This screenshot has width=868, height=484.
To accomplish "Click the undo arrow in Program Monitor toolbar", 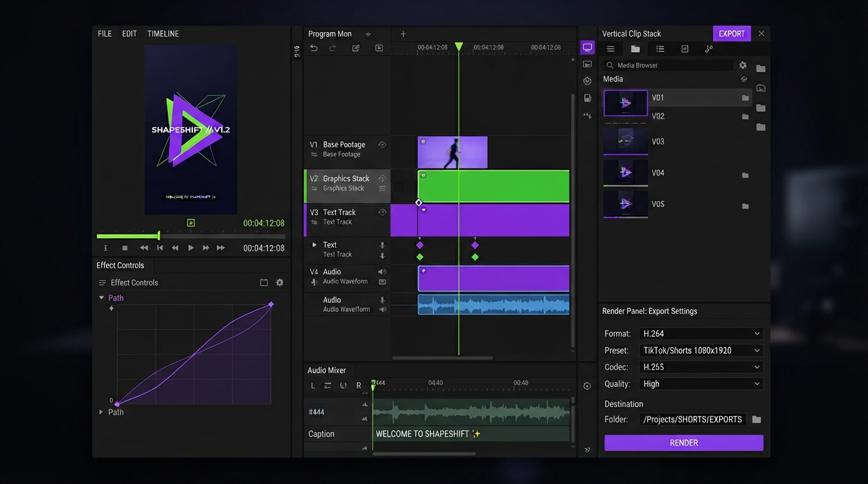I will (x=314, y=48).
